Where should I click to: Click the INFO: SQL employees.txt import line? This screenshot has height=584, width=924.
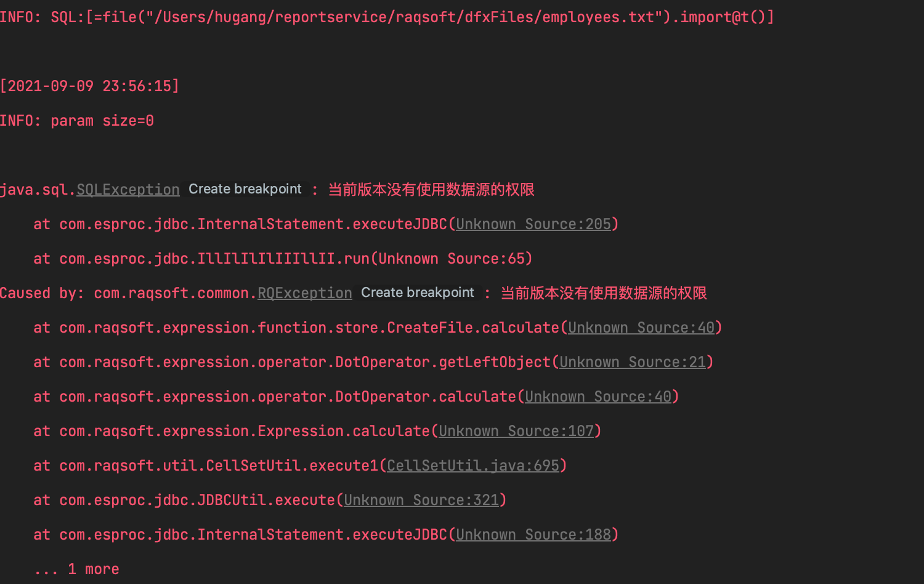coord(387,17)
